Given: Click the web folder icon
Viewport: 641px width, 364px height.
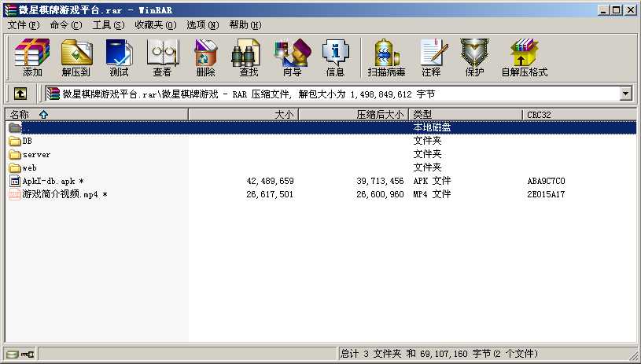Looking at the screenshot, I should (x=15, y=167).
